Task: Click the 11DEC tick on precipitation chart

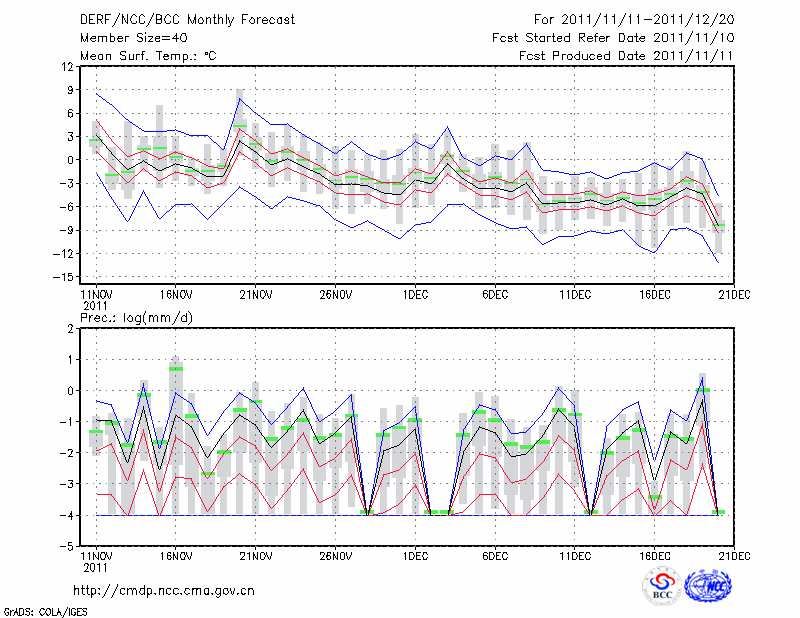Action: pyautogui.click(x=574, y=555)
